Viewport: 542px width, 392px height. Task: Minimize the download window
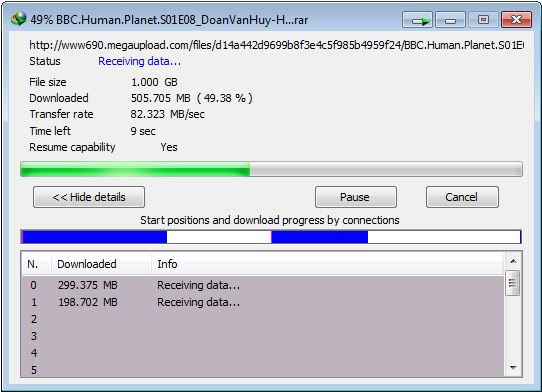450,20
